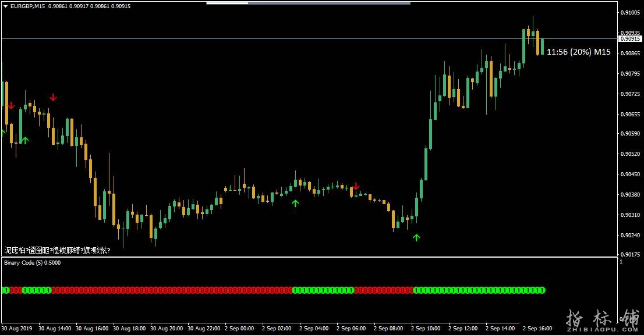Click the 30 Aug 22:00 time label

[204, 329]
